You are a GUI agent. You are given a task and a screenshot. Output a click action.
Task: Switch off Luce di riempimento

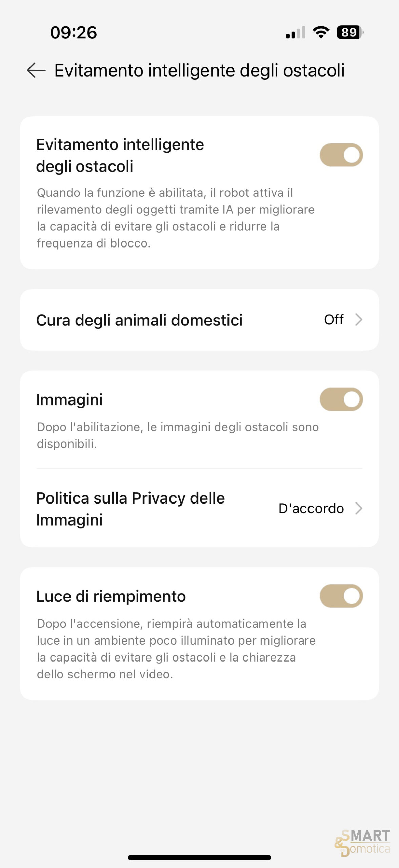click(x=341, y=596)
